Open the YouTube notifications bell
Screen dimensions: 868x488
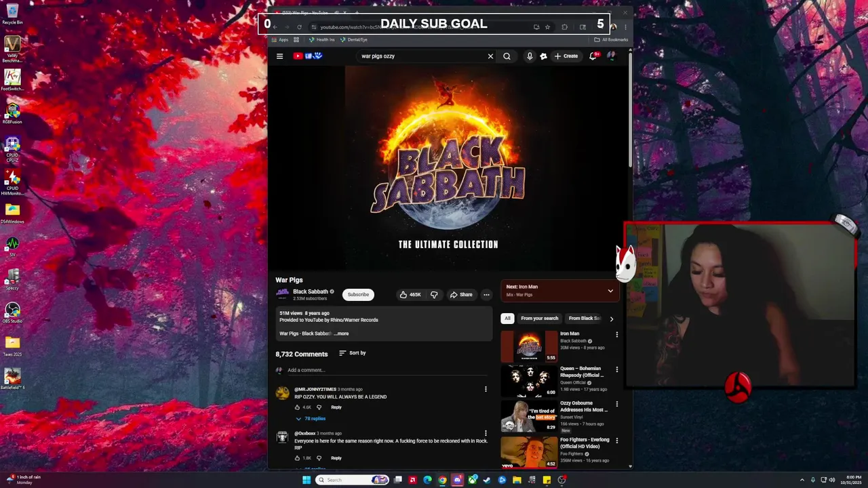point(593,56)
